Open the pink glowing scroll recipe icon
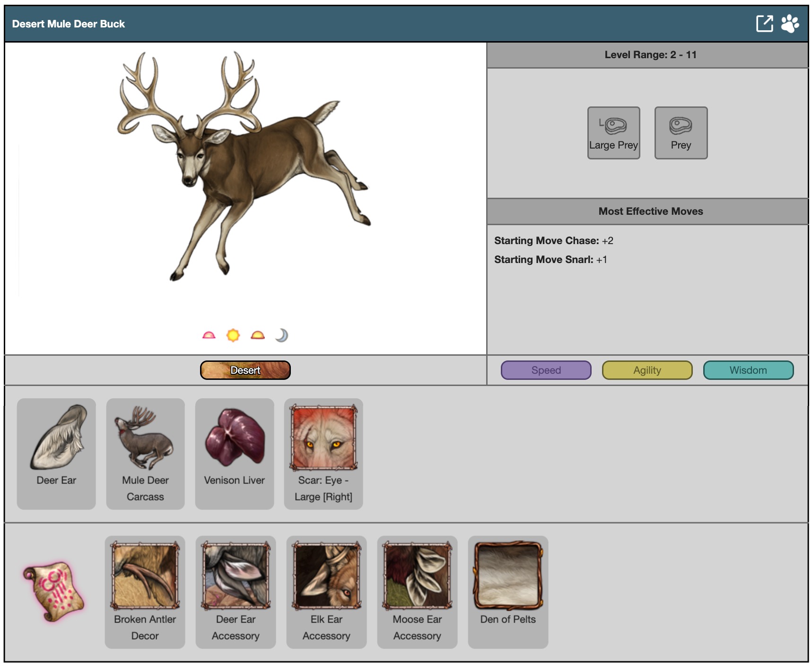Image resolution: width=812 pixels, height=667 pixels. pyautogui.click(x=53, y=591)
